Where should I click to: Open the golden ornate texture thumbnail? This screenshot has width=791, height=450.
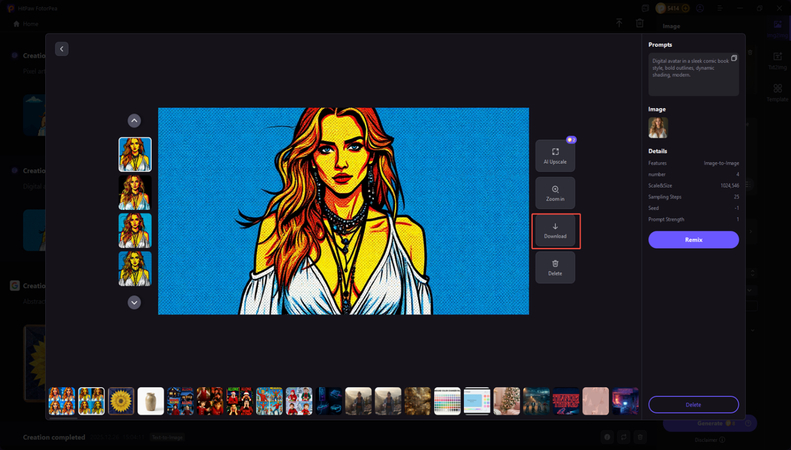pos(418,401)
